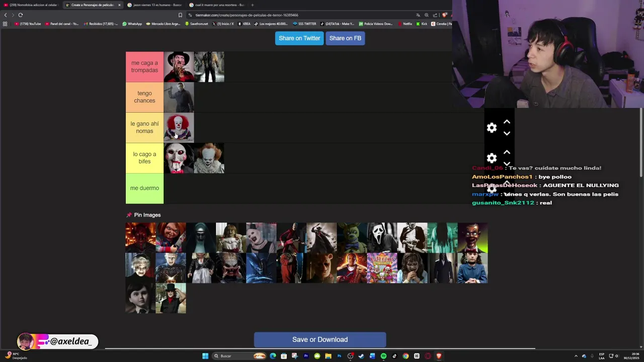Click the 'Save or Download' button

[320, 339]
